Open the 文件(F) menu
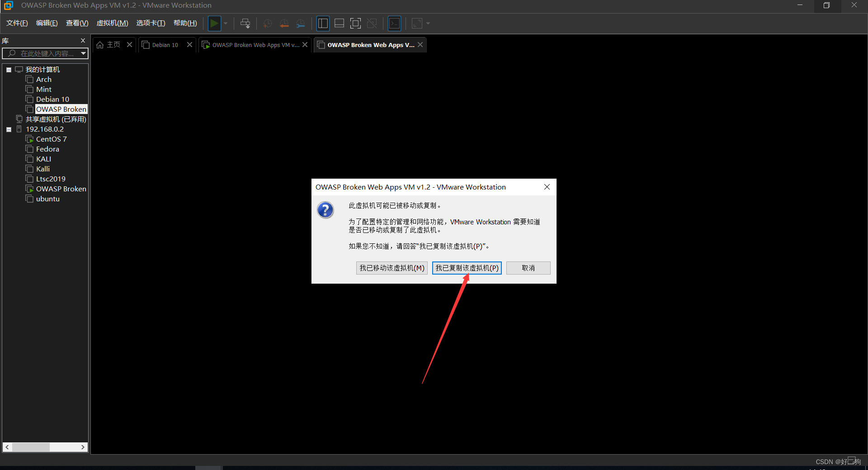868x470 pixels. tap(17, 23)
